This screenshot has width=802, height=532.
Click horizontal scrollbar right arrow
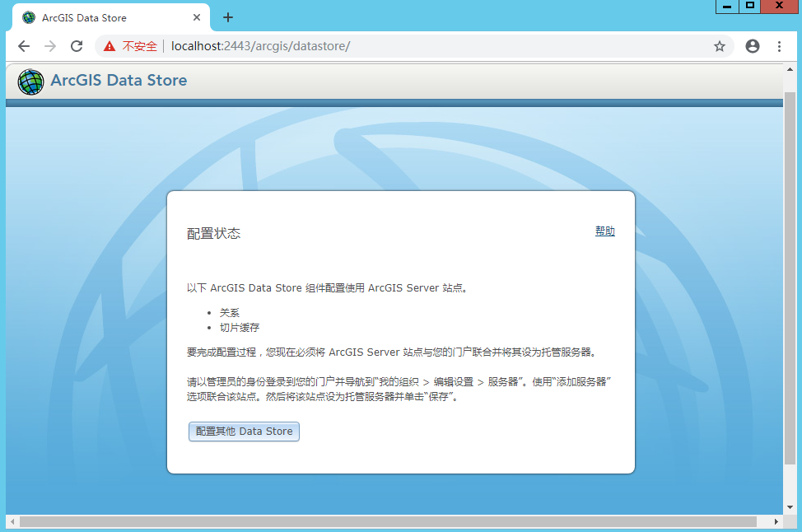click(776, 522)
